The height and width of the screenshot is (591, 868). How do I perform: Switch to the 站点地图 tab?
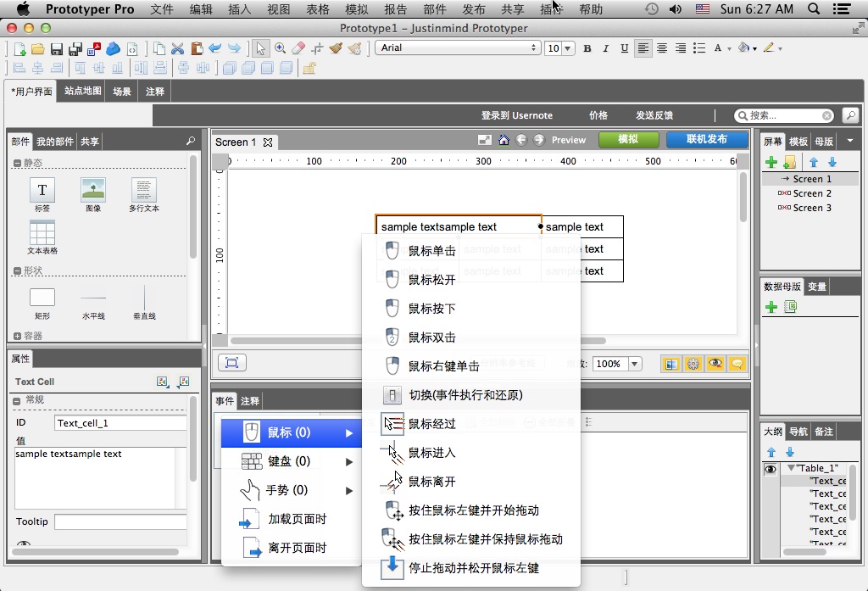pyautogui.click(x=82, y=92)
